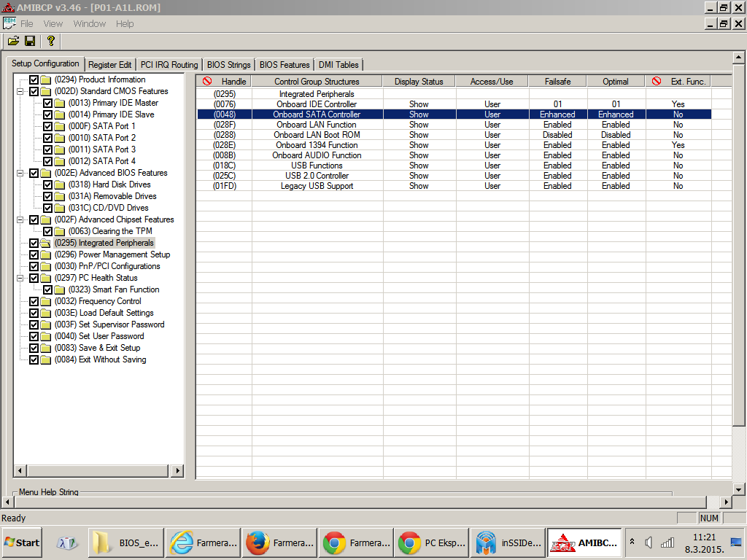Screen dimensions: 747x560
Task: Collapse the PC Health Status node
Action: tap(20, 278)
